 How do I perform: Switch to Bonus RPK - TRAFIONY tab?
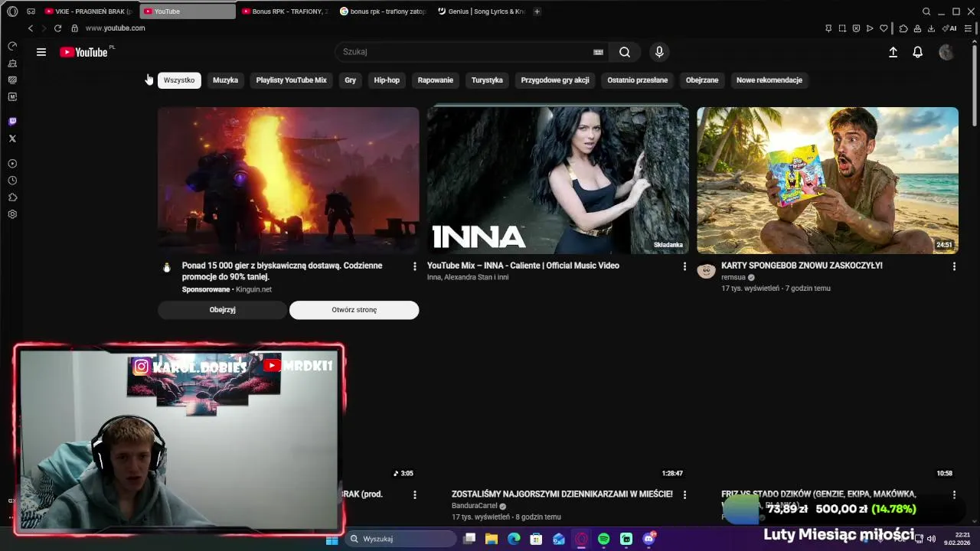tap(285, 11)
